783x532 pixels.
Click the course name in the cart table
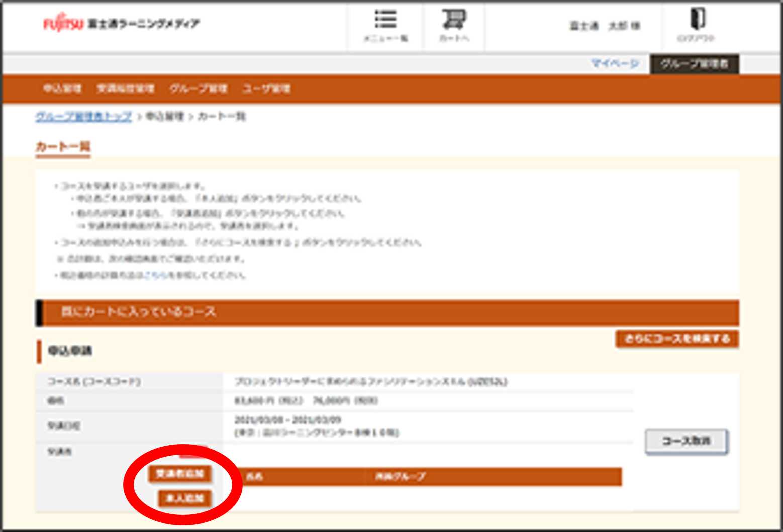(x=371, y=382)
